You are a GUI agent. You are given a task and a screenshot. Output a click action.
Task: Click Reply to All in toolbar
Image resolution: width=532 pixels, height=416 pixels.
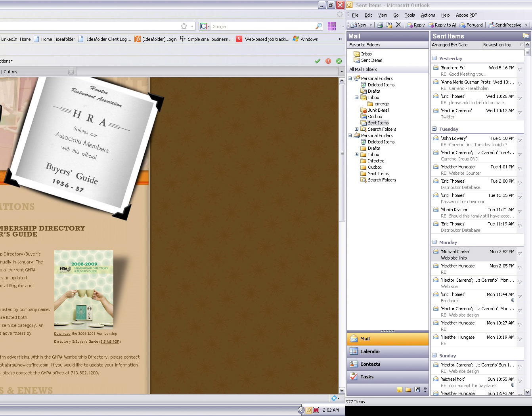click(442, 25)
